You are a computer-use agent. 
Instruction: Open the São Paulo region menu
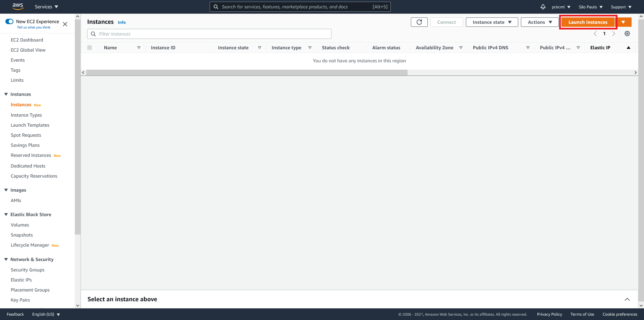click(590, 7)
